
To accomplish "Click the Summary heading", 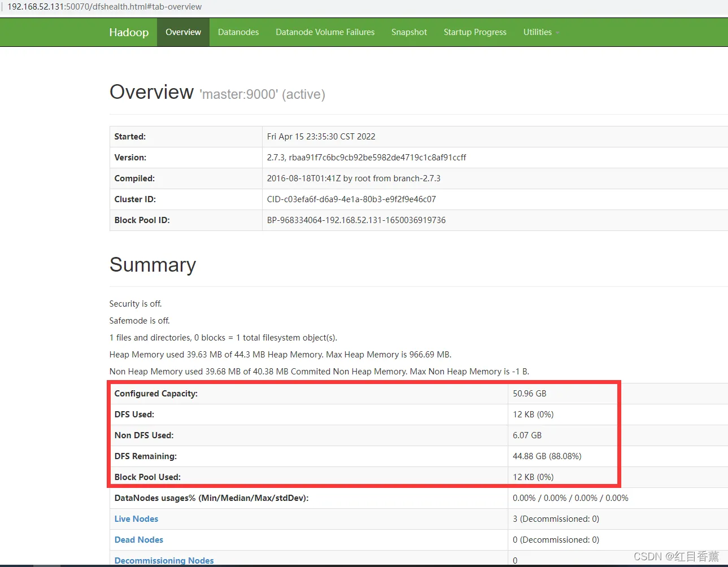I will [x=152, y=265].
